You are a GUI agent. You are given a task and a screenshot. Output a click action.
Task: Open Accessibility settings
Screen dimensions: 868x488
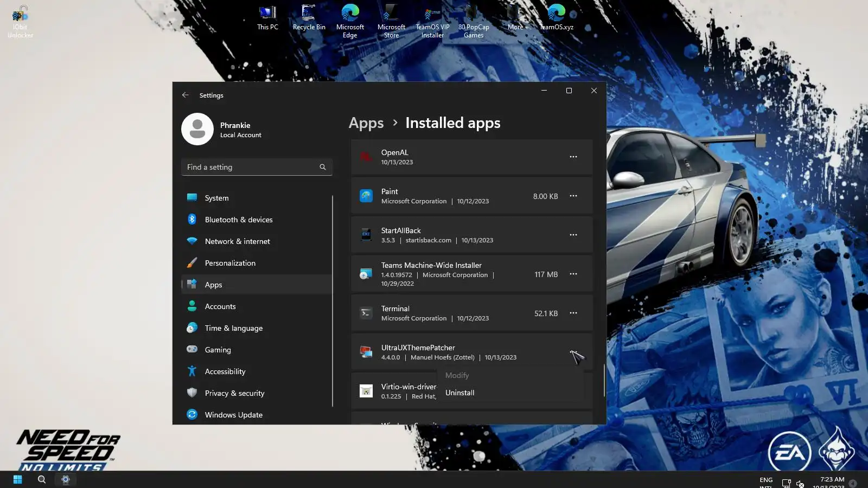click(257, 371)
